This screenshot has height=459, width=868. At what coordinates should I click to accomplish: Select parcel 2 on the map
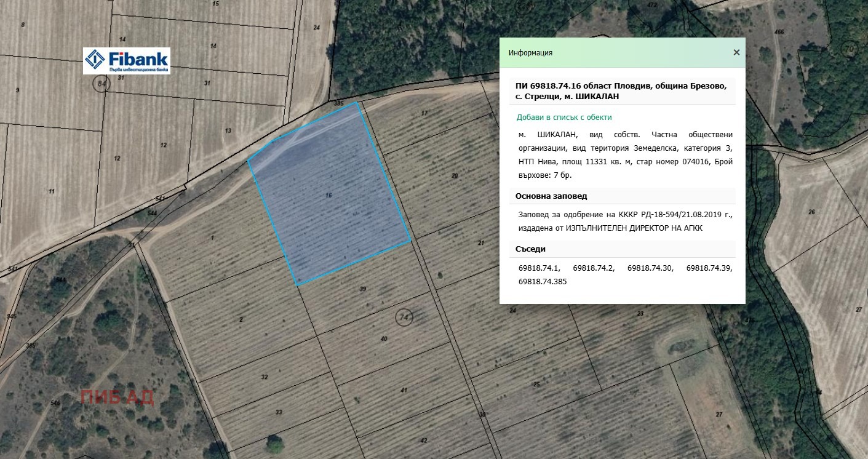pyautogui.click(x=241, y=319)
